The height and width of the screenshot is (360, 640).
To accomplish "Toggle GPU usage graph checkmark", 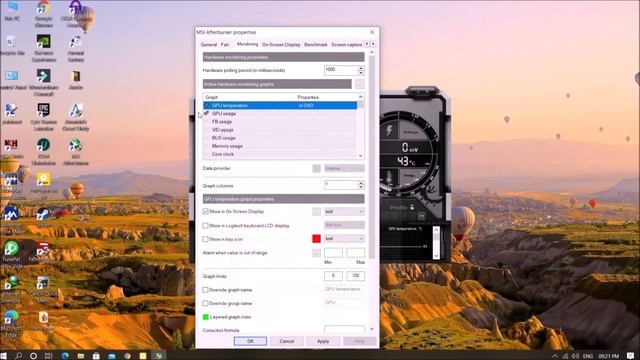I will point(207,113).
